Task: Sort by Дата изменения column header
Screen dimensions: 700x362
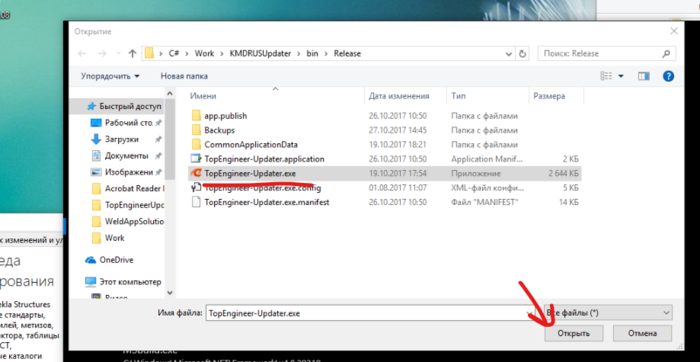Action: pyautogui.click(x=399, y=96)
